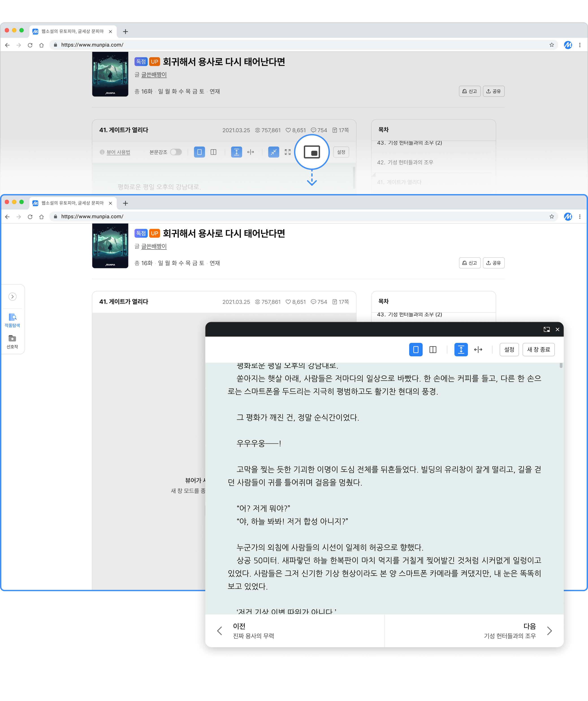
Task: Choose vertical scroll mode in the popup viewer
Action: point(461,350)
